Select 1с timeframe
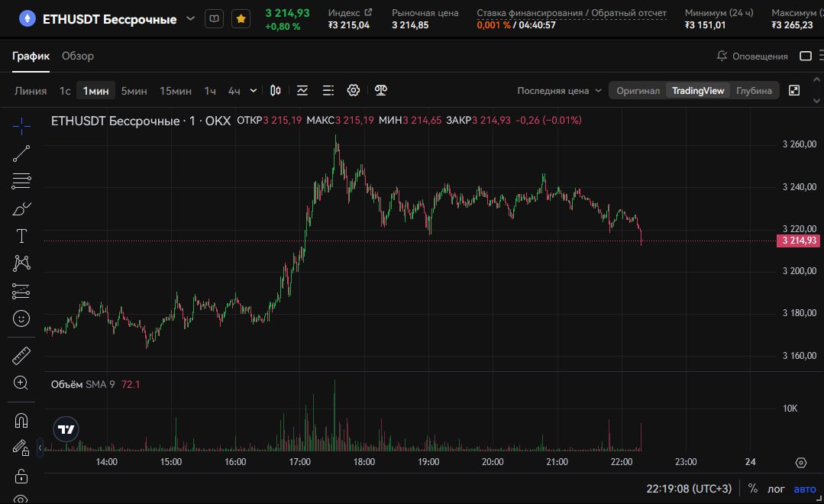 click(x=65, y=91)
